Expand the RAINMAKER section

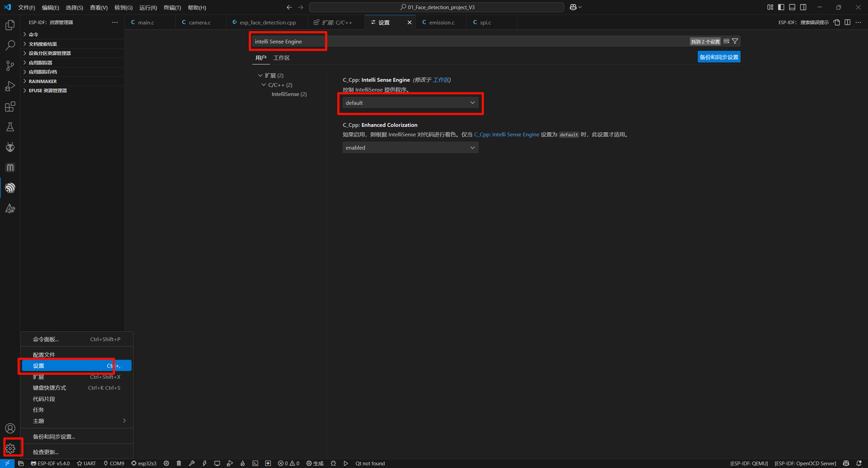pyautogui.click(x=43, y=81)
